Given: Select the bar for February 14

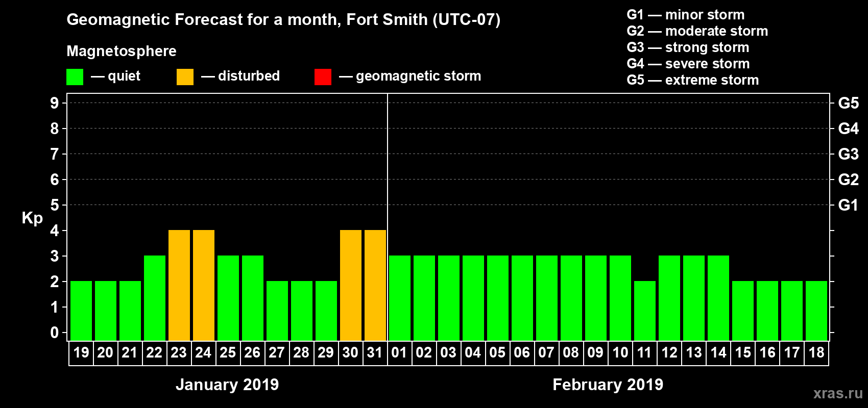Looking at the screenshot, I should (x=718, y=298).
